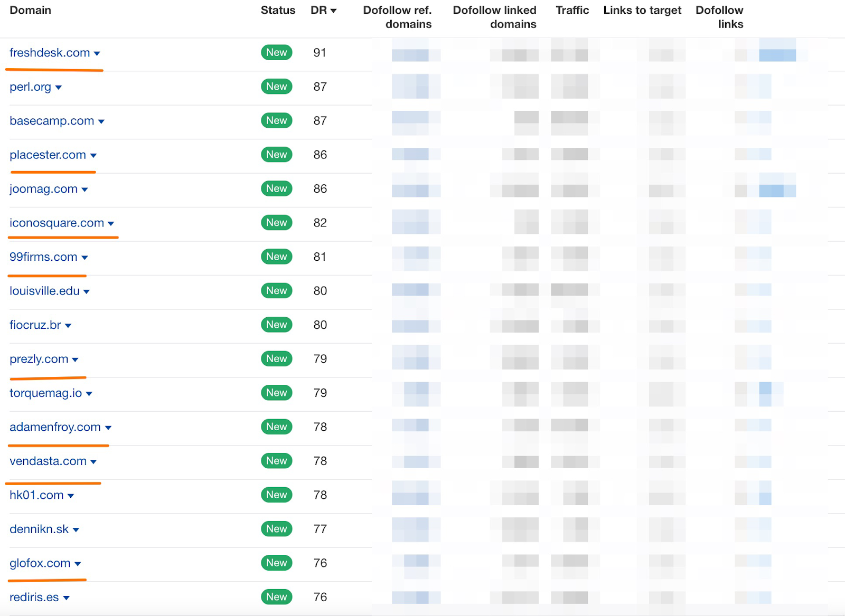Click the Traffic column header
This screenshot has height=616, width=845.
click(572, 11)
